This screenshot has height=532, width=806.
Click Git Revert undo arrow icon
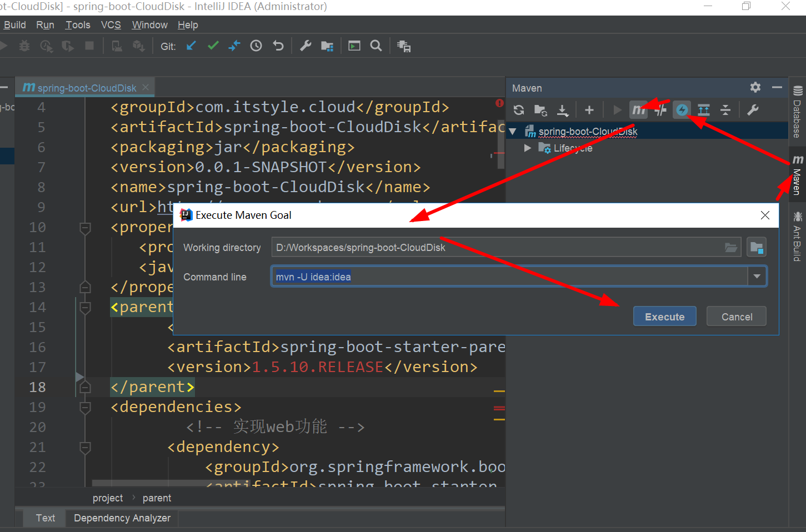pyautogui.click(x=278, y=46)
